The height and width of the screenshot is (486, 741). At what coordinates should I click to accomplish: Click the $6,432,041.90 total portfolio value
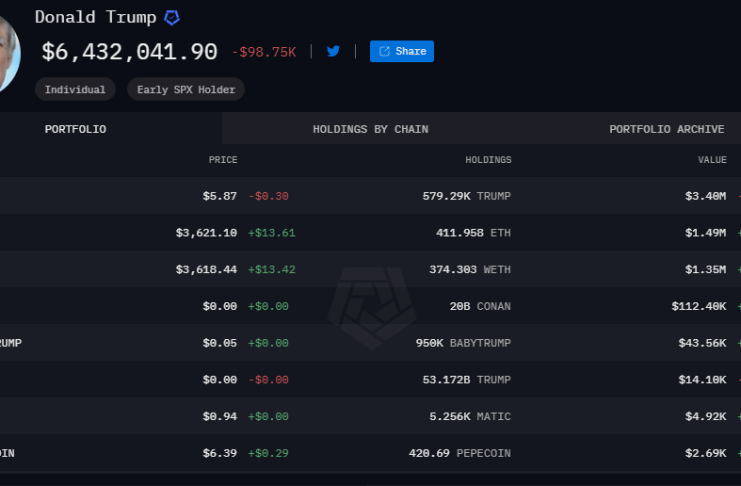(x=129, y=51)
